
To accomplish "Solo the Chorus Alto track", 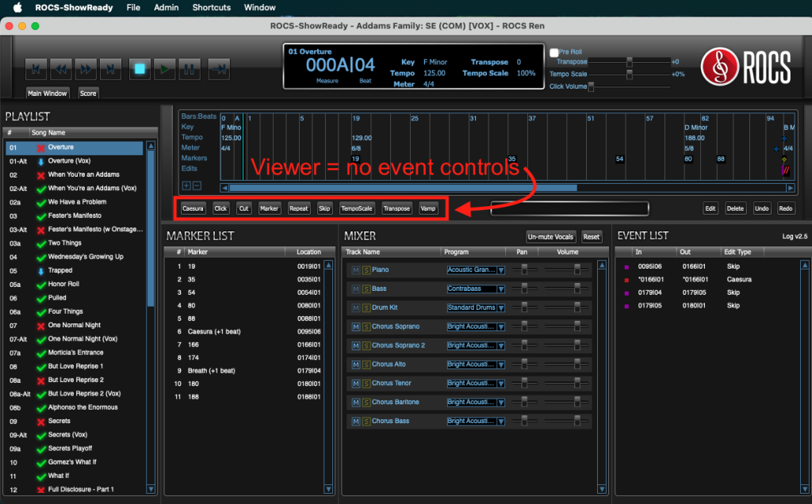I will (366, 365).
